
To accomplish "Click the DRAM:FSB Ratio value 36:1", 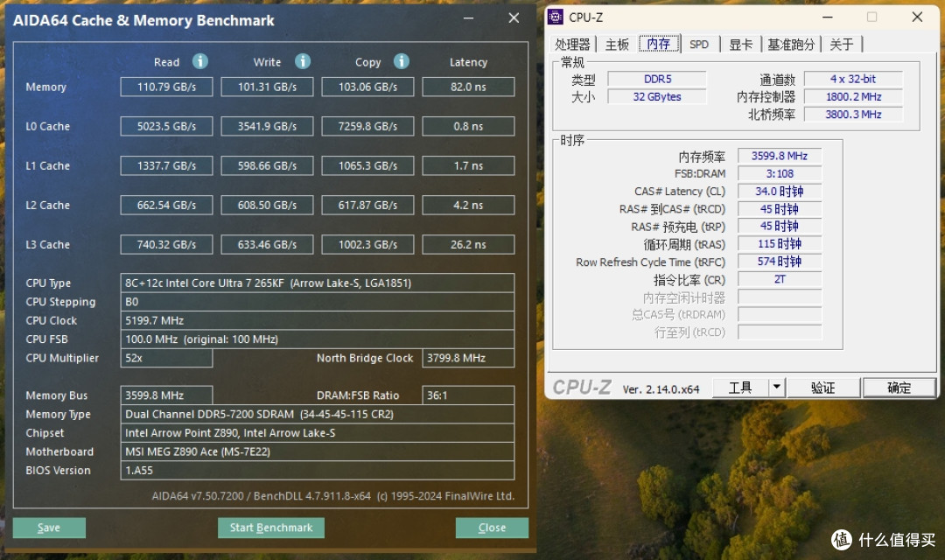I will click(468, 395).
